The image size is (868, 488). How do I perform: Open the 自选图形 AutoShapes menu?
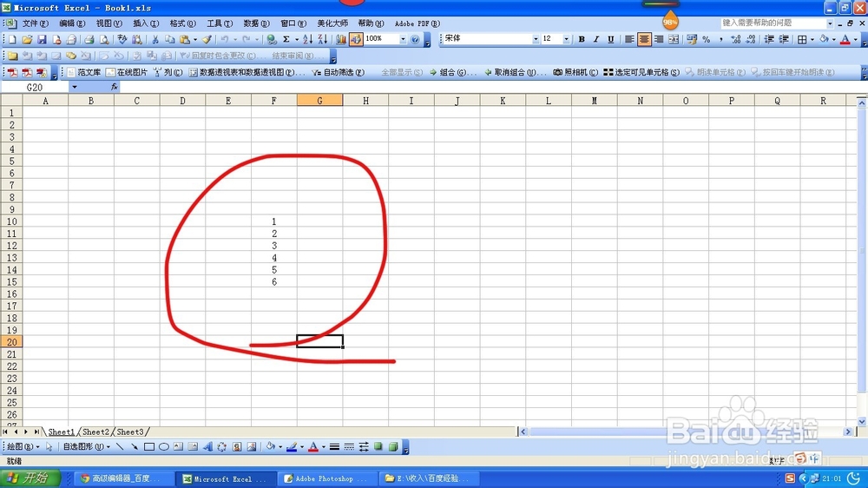point(86,447)
